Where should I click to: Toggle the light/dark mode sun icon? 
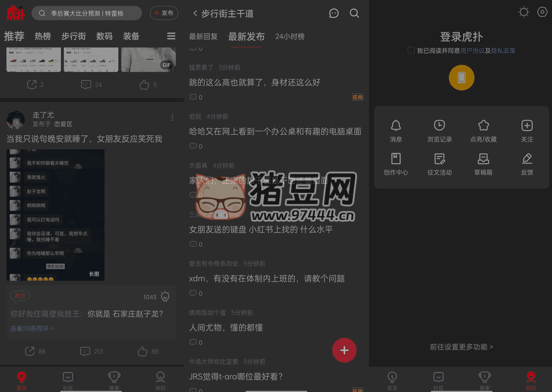(x=523, y=12)
